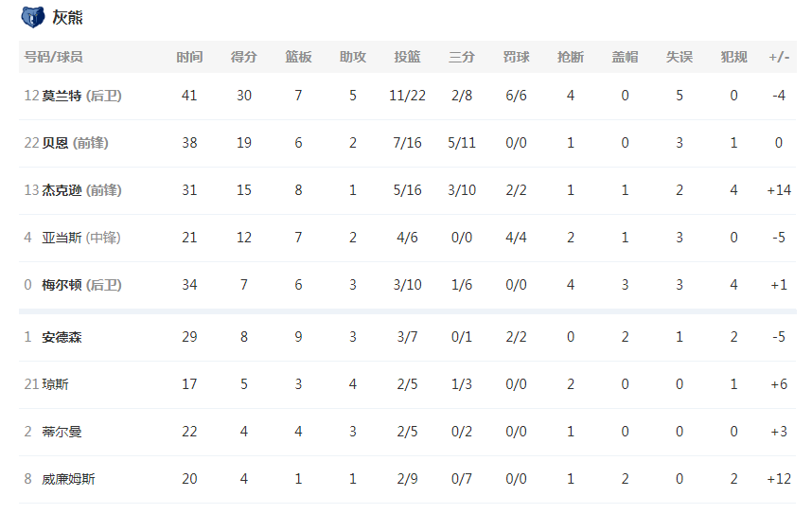This screenshot has height=514, width=812.
Task: Click the Grizzlies team logo icon
Action: point(32,17)
